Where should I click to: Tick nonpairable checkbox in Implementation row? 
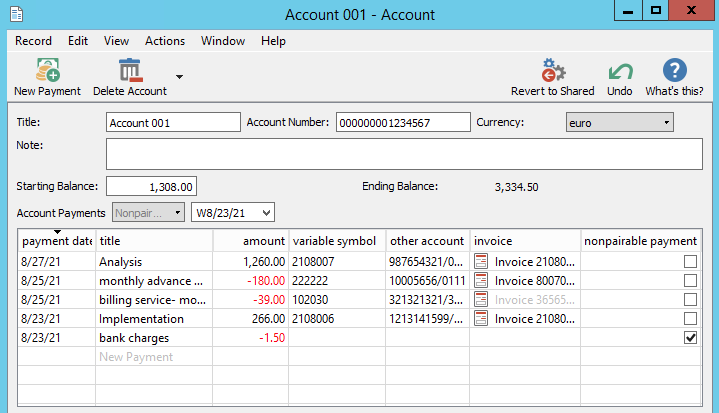click(x=690, y=319)
